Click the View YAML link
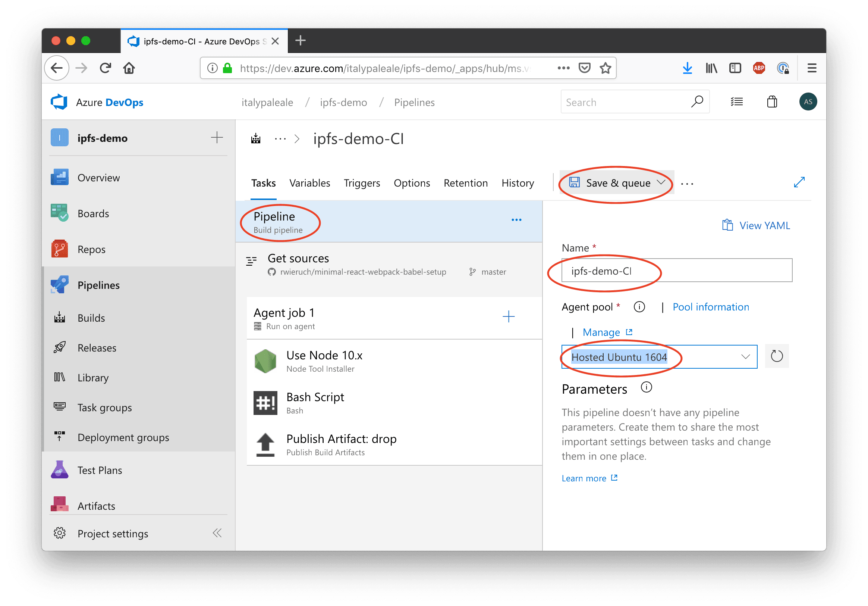This screenshot has height=606, width=868. 756,225
